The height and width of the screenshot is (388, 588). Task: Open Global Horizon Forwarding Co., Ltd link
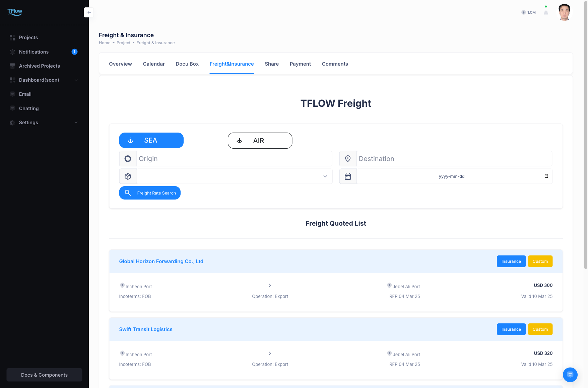161,261
